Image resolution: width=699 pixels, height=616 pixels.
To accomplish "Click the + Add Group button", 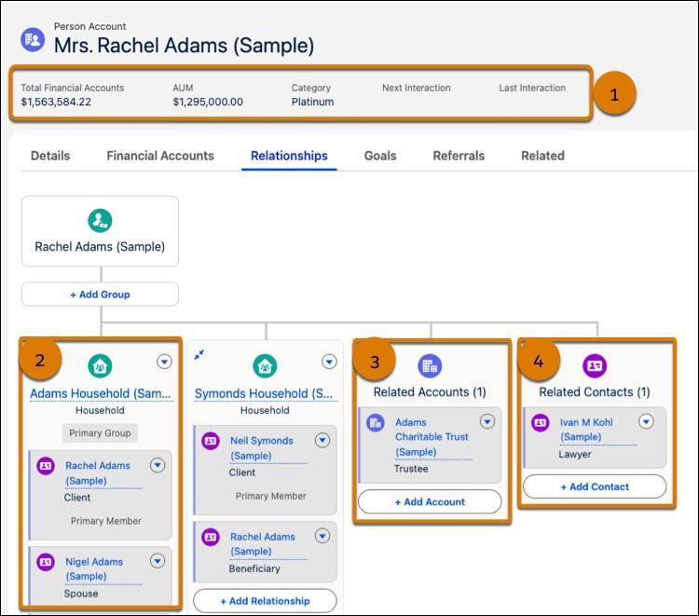I will (100, 294).
